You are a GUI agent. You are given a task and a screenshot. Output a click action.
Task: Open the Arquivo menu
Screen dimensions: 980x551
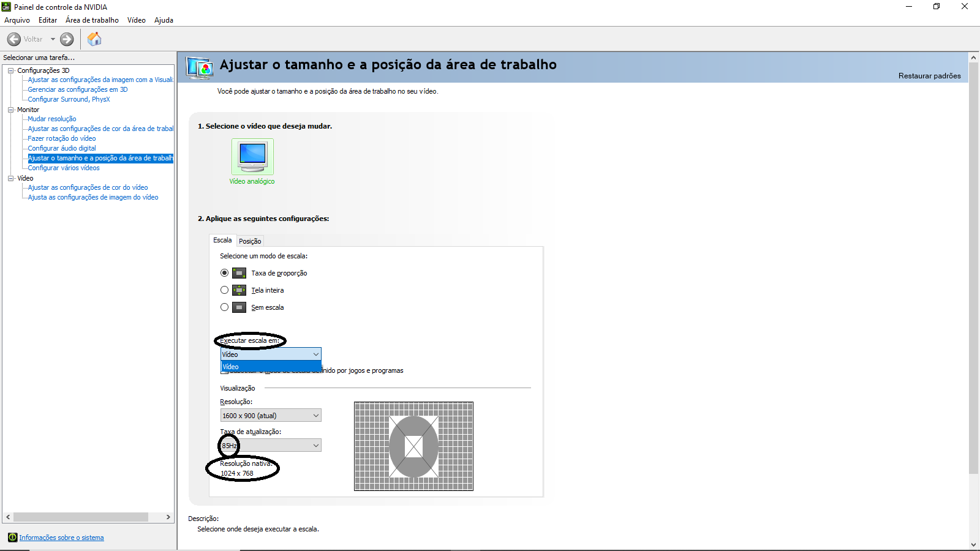(x=17, y=20)
